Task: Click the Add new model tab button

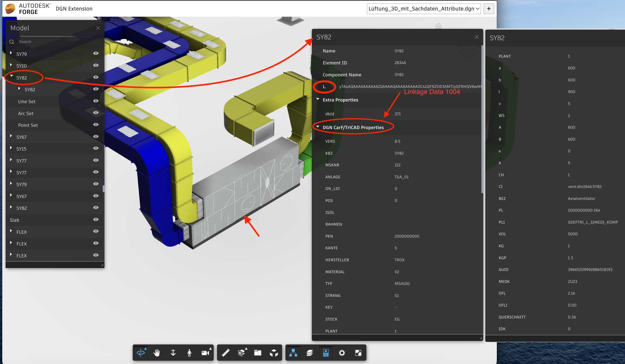Action: coord(489,9)
